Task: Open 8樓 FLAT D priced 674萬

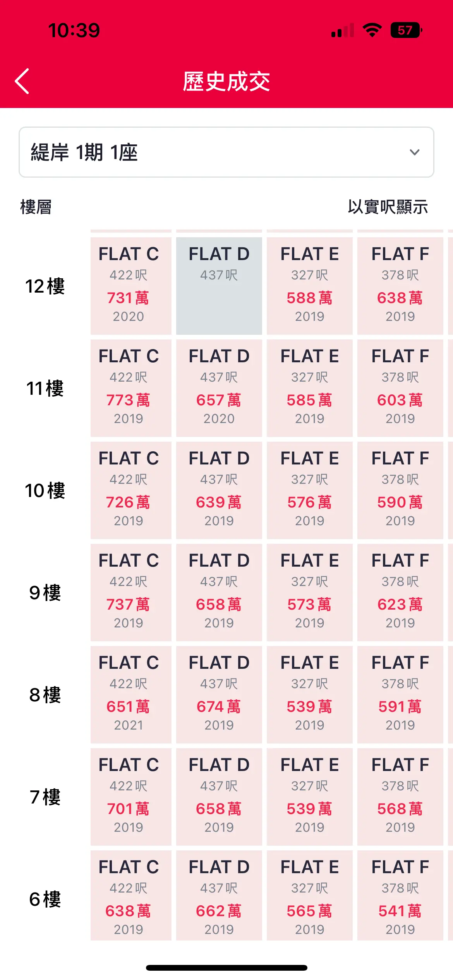Action: (219, 695)
